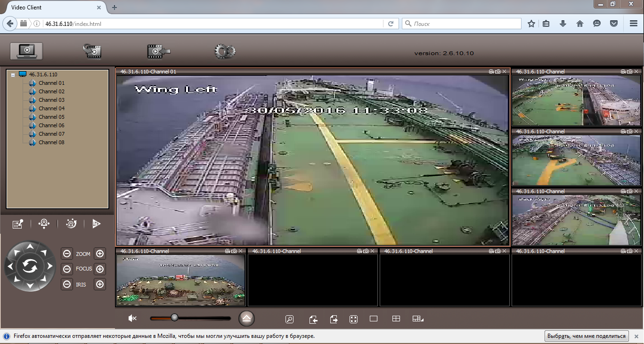
Task: Select Channel 05 in device tree
Action: pyautogui.click(x=51, y=117)
